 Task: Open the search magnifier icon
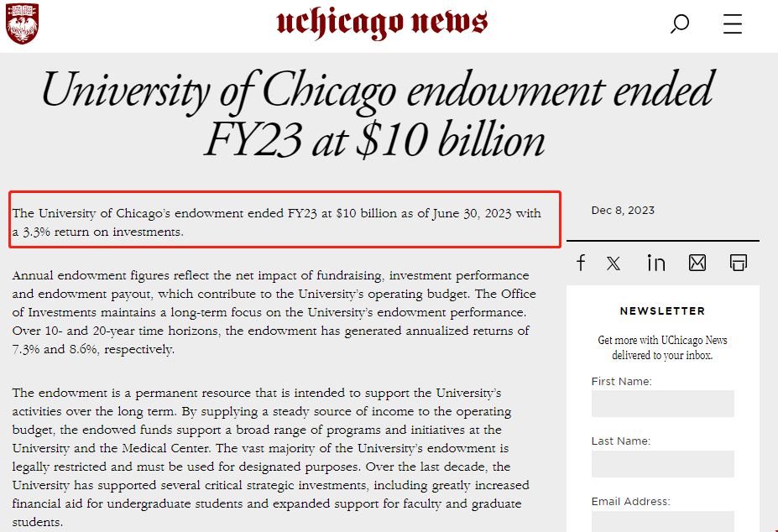point(679,24)
